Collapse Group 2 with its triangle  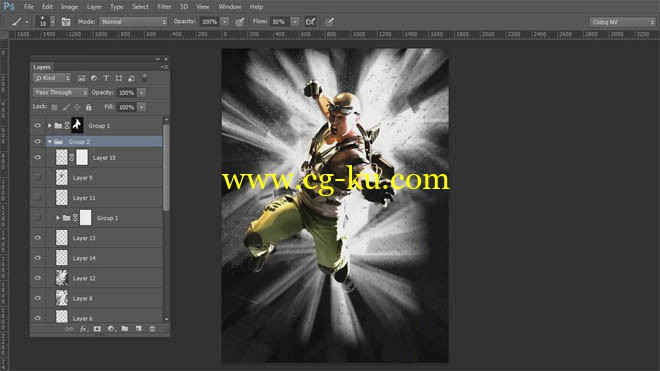point(50,142)
